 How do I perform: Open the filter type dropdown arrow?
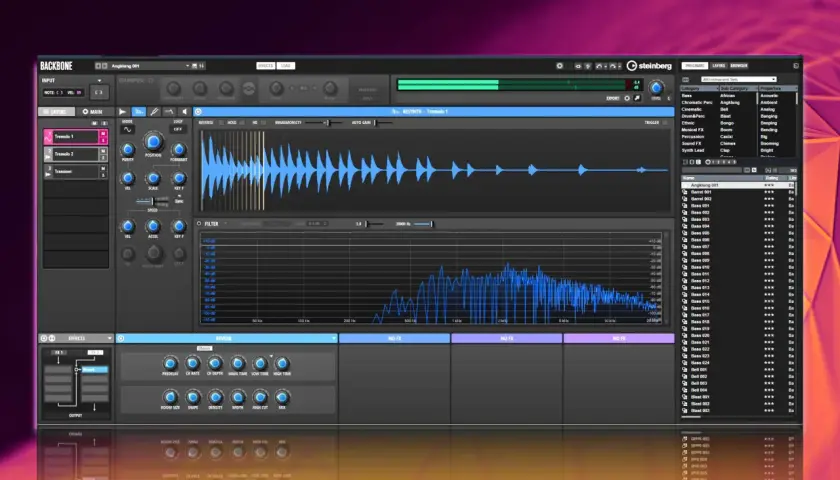coord(226,223)
